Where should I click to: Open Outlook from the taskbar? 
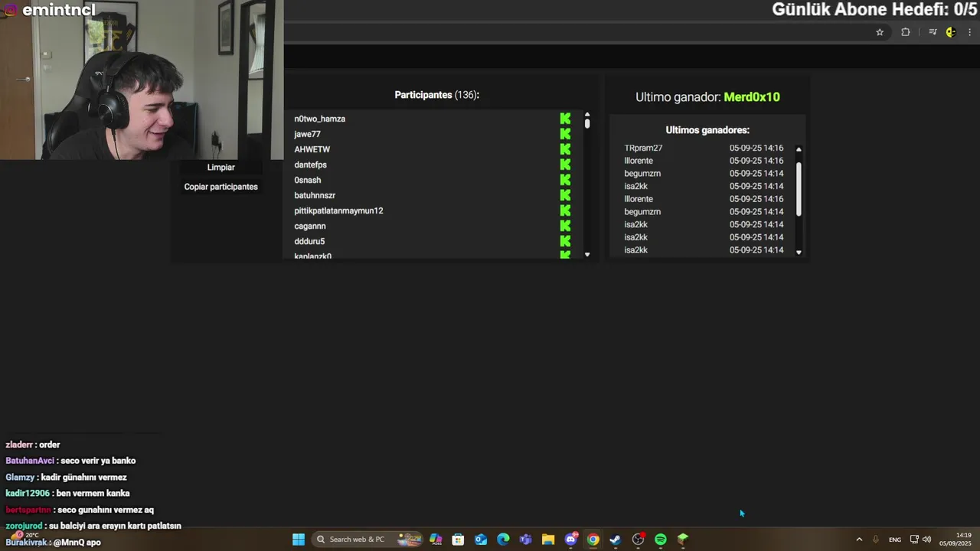481,540
